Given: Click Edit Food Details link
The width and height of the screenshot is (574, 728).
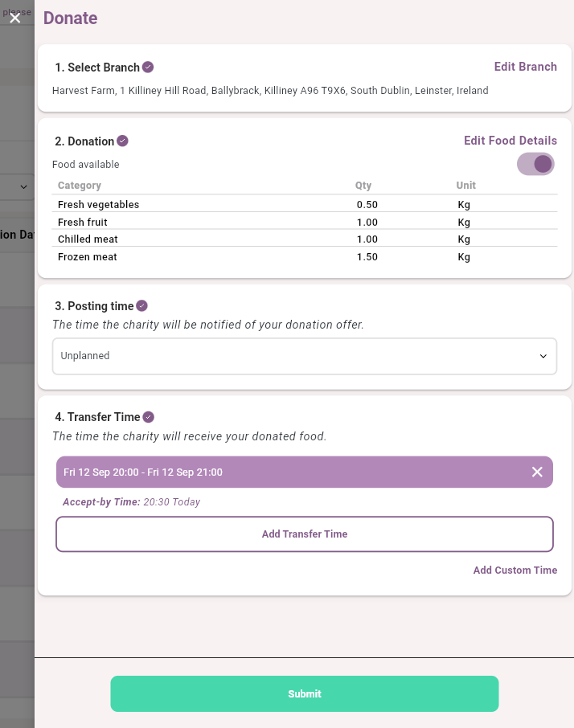Looking at the screenshot, I should [510, 141].
